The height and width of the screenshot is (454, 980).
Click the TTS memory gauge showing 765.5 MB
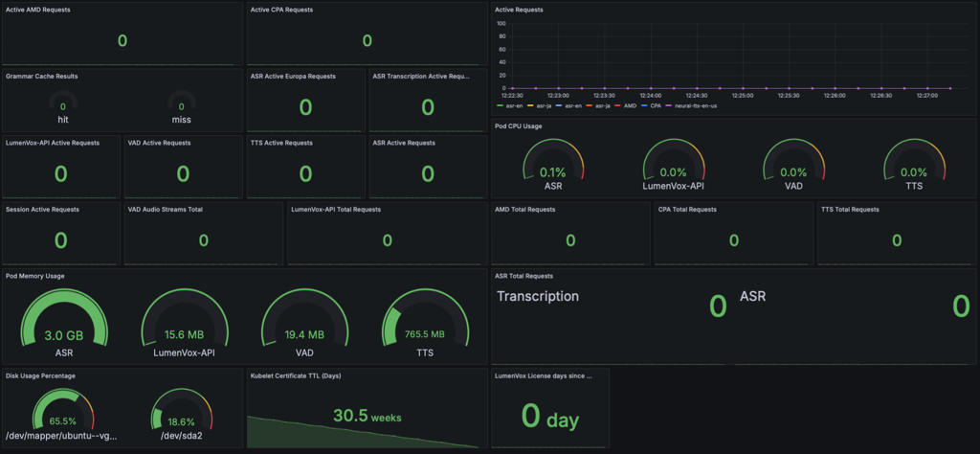tap(423, 327)
